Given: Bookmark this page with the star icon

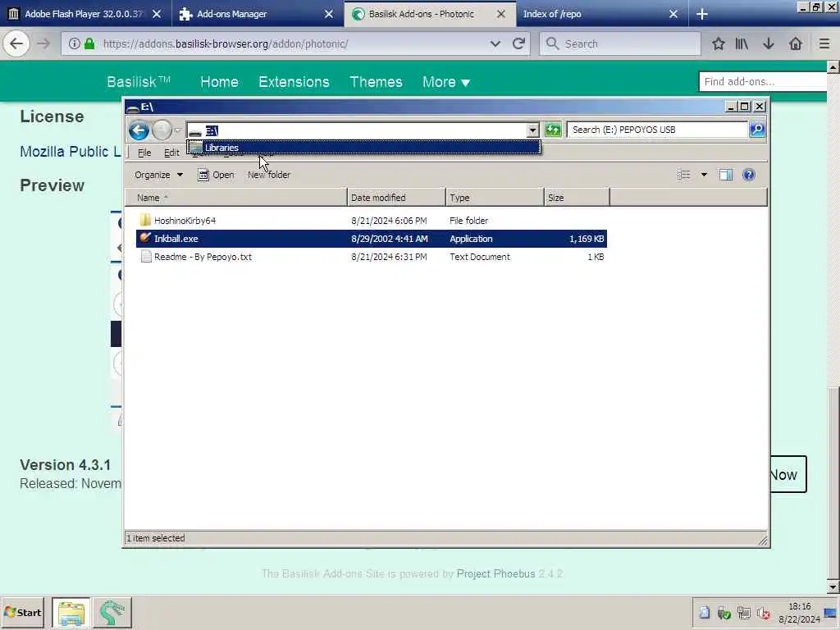Looking at the screenshot, I should pyautogui.click(x=719, y=43).
